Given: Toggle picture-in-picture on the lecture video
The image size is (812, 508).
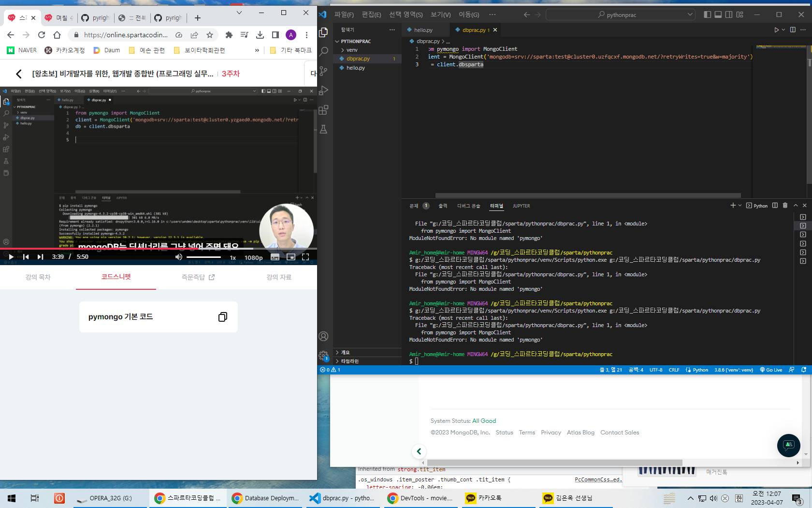Looking at the screenshot, I should click(291, 257).
